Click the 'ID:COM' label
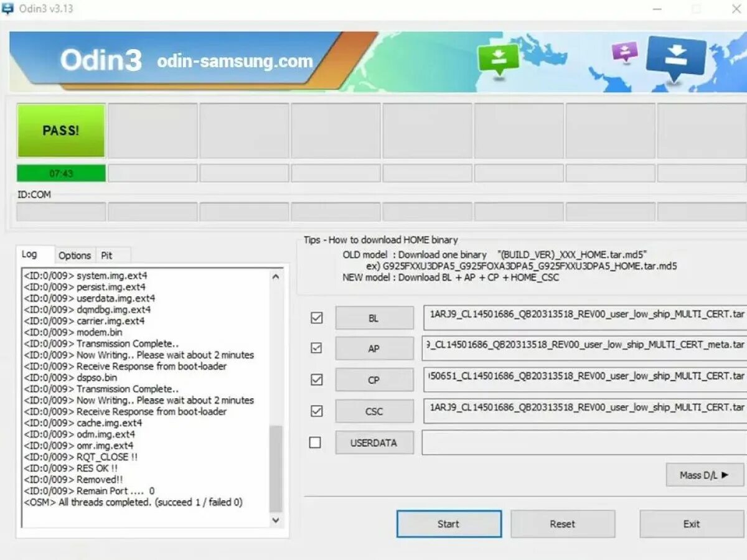The image size is (747, 560). pos(34,195)
